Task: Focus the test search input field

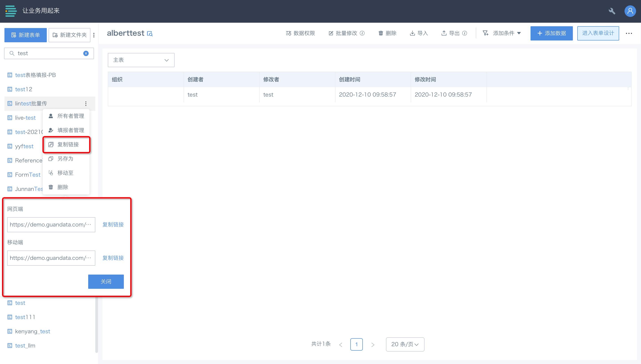Action: click(49, 53)
